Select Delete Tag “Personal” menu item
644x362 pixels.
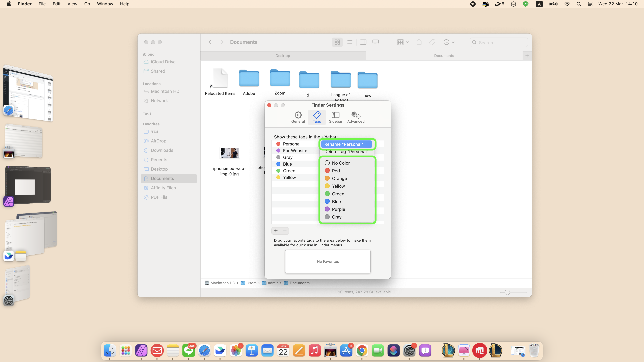point(346,152)
